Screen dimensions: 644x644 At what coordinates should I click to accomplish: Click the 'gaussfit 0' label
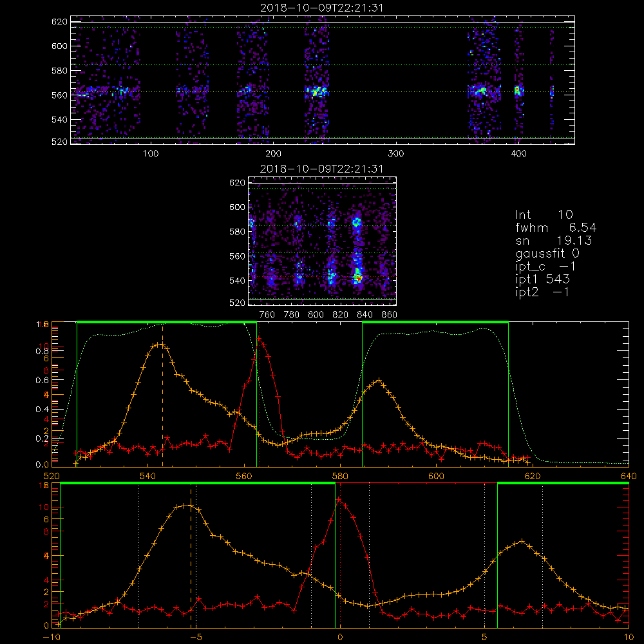point(547,253)
